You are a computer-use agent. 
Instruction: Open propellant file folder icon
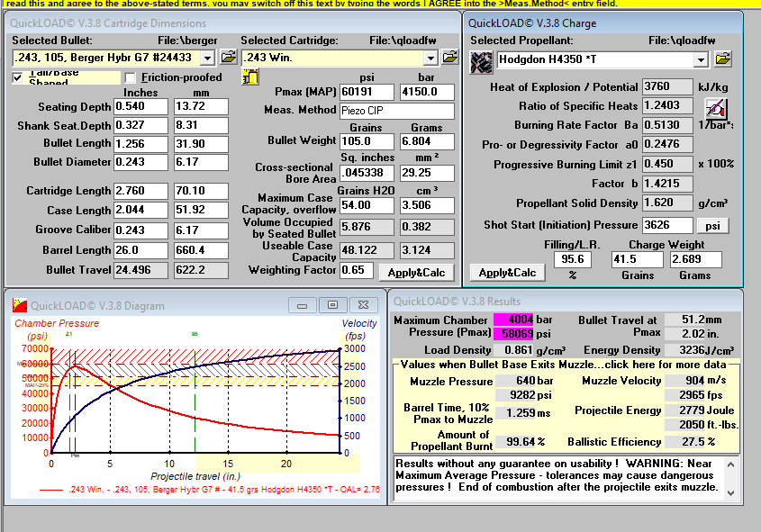click(x=722, y=59)
